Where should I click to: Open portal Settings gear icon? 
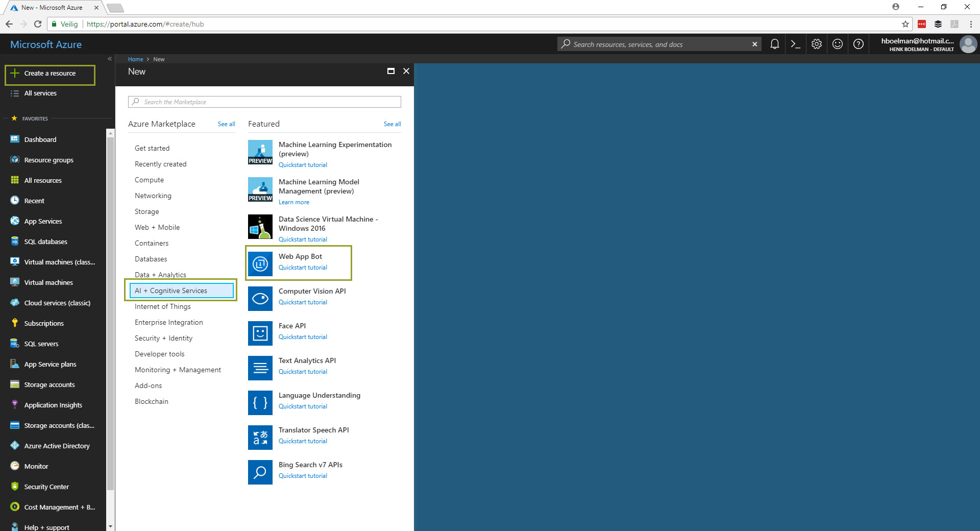[817, 44]
